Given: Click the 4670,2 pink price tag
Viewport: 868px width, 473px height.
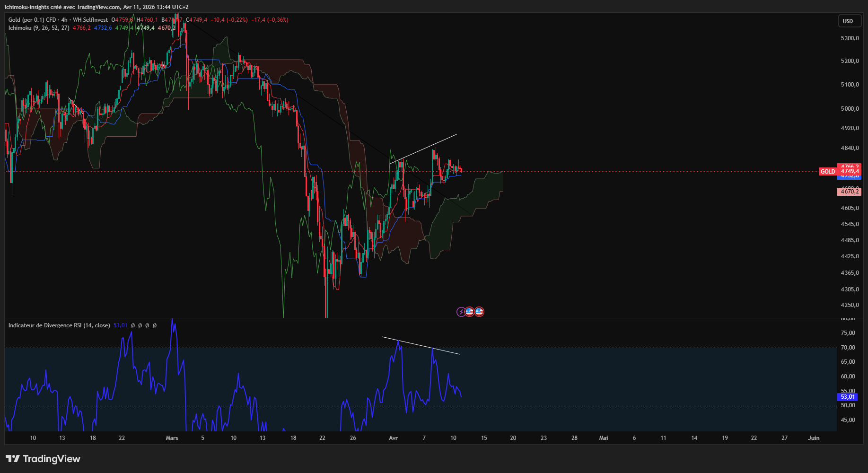Looking at the screenshot, I should (x=849, y=192).
